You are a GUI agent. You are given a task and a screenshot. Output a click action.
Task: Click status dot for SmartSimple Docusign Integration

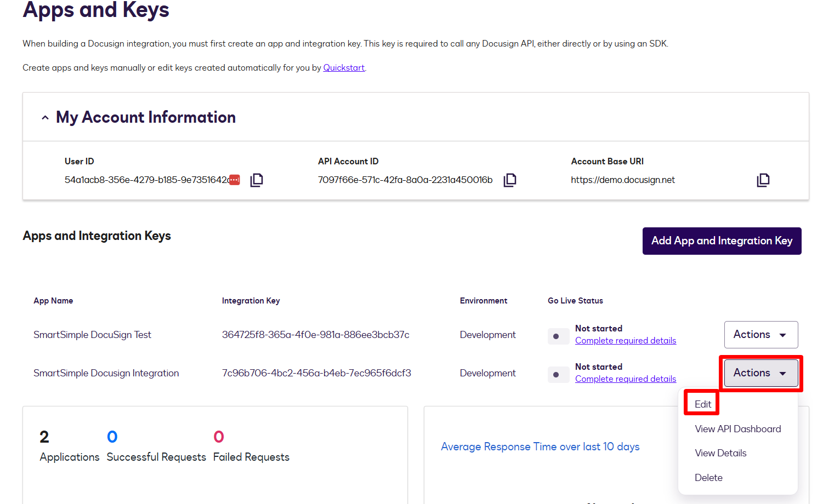(556, 374)
